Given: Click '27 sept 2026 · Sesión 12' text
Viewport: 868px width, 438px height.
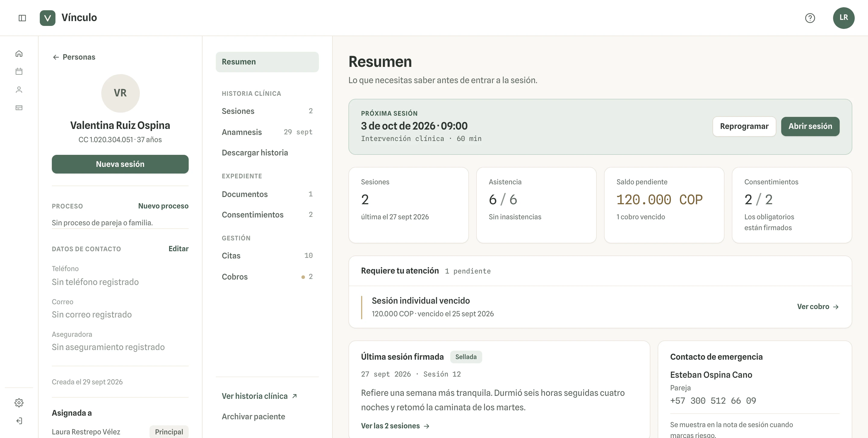Looking at the screenshot, I should (411, 374).
